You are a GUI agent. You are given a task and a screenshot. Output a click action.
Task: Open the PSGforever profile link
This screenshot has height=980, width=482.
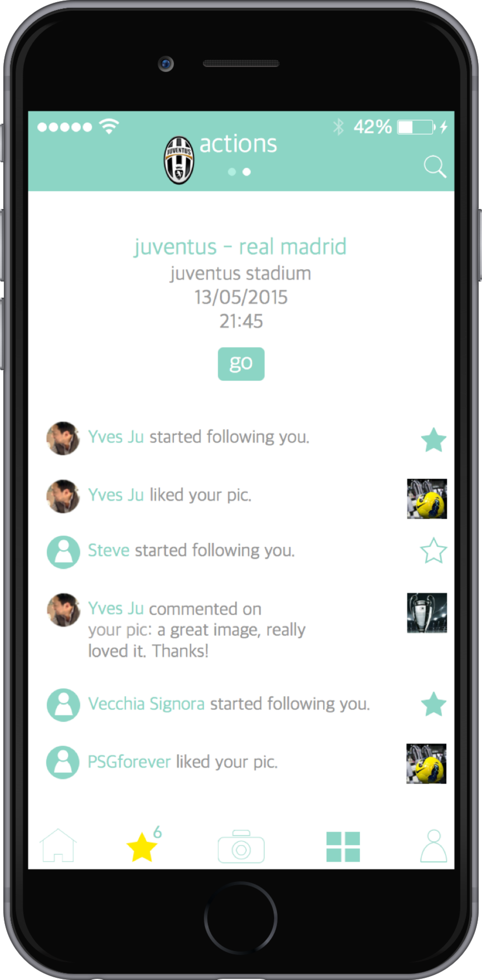tap(129, 762)
